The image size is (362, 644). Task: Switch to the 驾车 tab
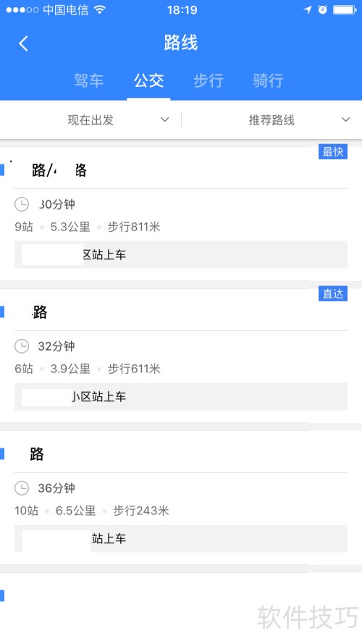pos(88,80)
